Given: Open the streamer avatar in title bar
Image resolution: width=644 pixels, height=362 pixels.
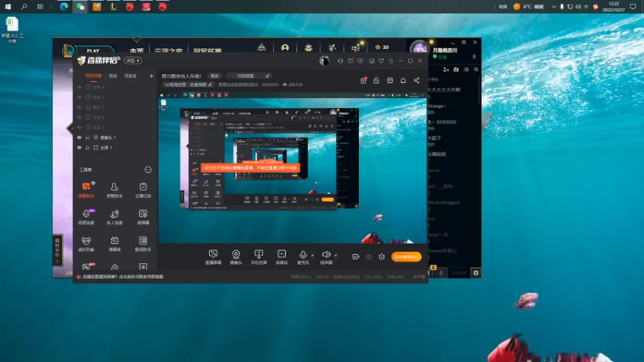Looking at the screenshot, I should [324, 61].
